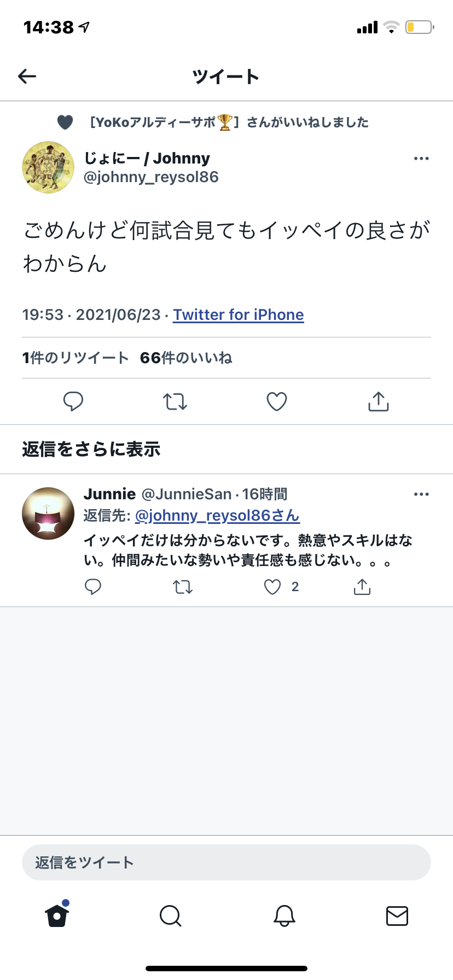
Task: Open Junnie's profile avatar
Action: pos(48,514)
